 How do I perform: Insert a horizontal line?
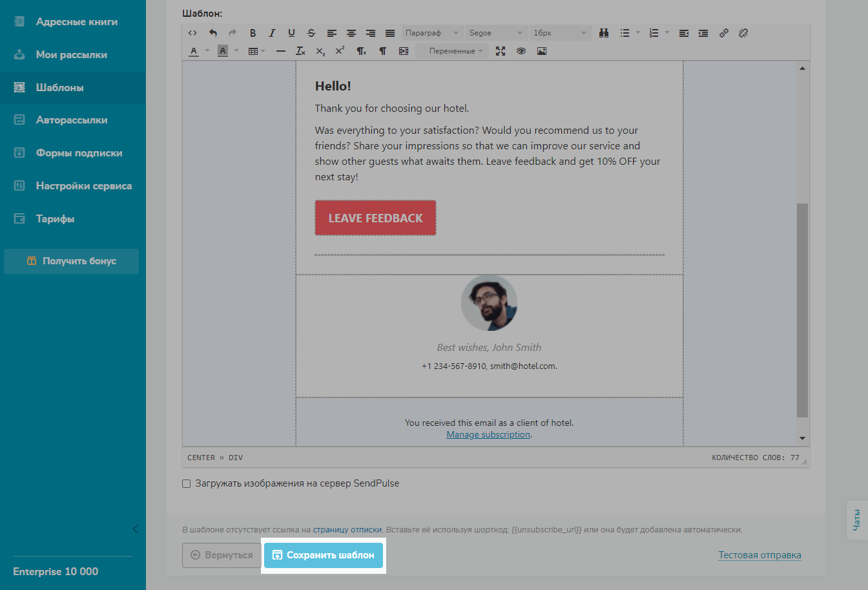tap(281, 51)
